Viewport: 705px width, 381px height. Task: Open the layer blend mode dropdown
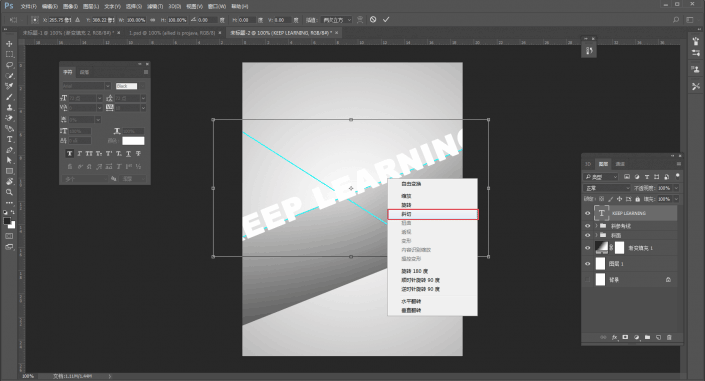click(x=607, y=188)
